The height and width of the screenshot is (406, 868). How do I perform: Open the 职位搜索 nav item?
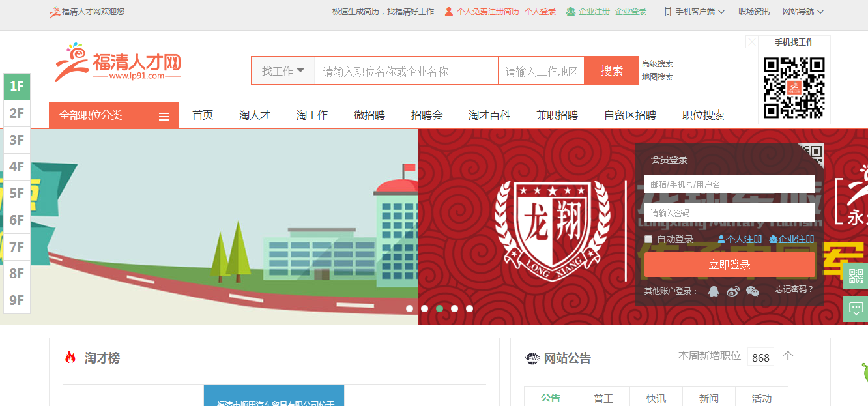point(703,115)
